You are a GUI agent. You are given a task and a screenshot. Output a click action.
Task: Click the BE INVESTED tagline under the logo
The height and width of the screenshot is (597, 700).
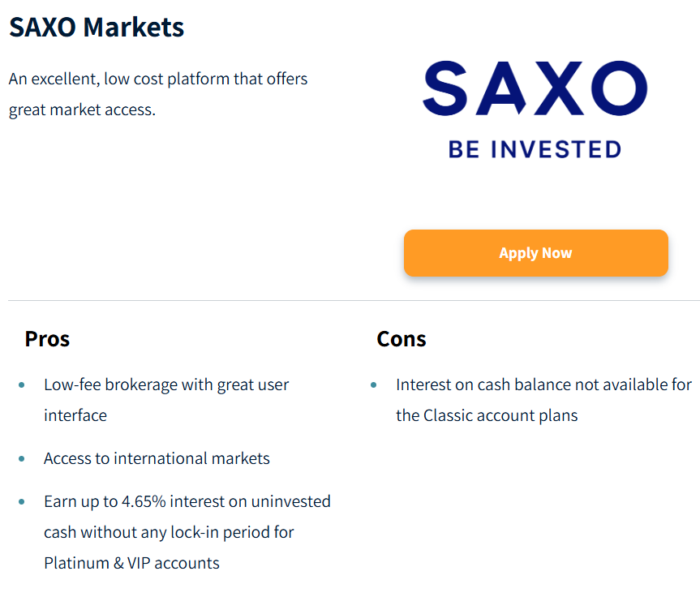pos(535,149)
